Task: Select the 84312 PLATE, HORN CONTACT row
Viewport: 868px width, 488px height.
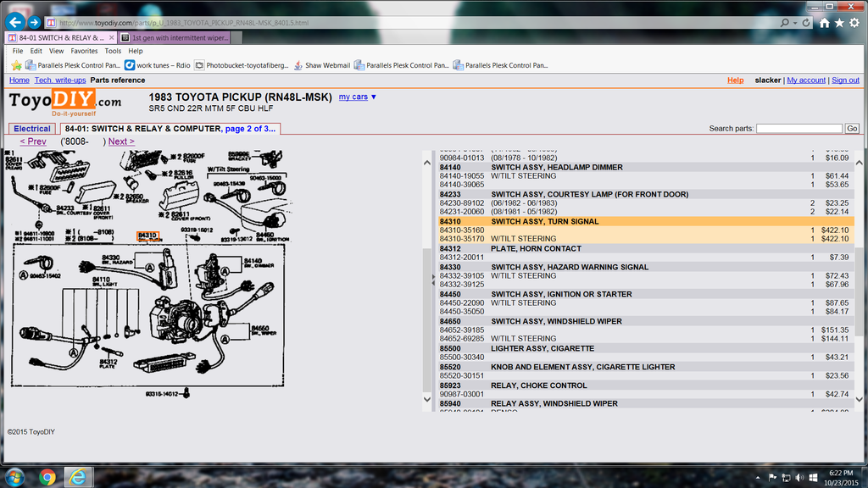Action: click(645, 248)
